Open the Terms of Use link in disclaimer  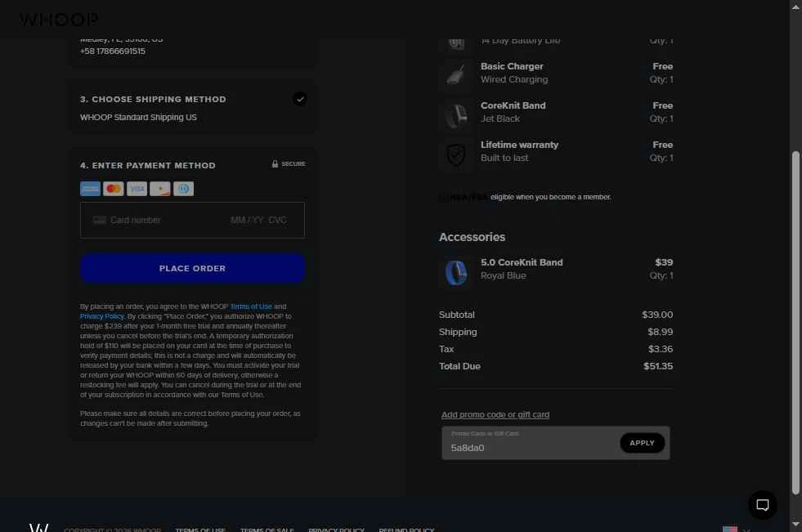click(x=251, y=306)
